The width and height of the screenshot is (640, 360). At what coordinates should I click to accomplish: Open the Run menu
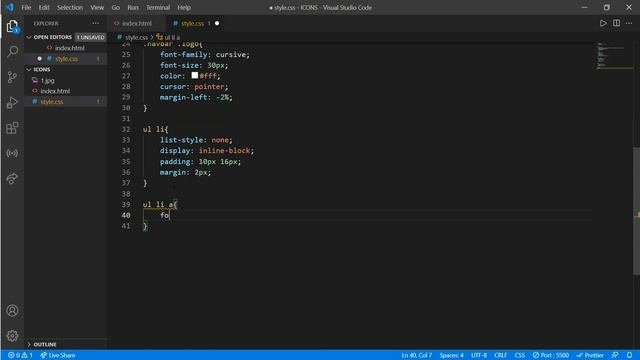click(133, 7)
